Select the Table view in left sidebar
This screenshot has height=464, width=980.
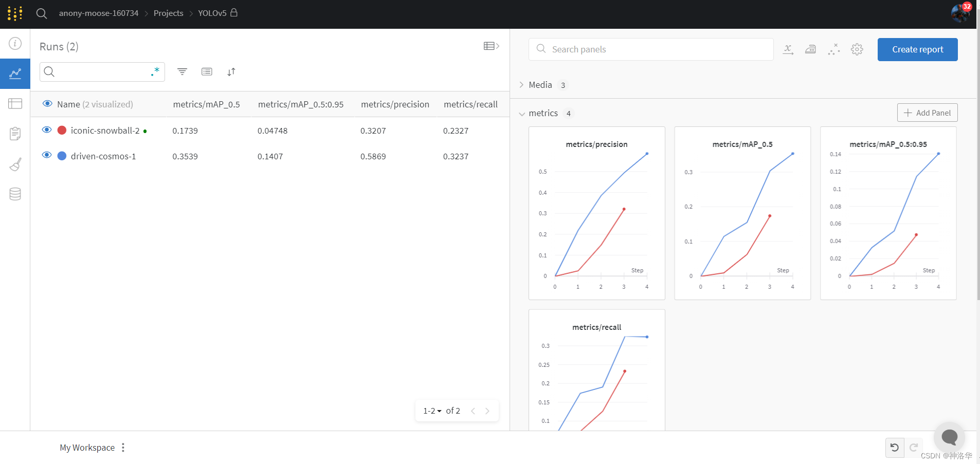(x=15, y=103)
